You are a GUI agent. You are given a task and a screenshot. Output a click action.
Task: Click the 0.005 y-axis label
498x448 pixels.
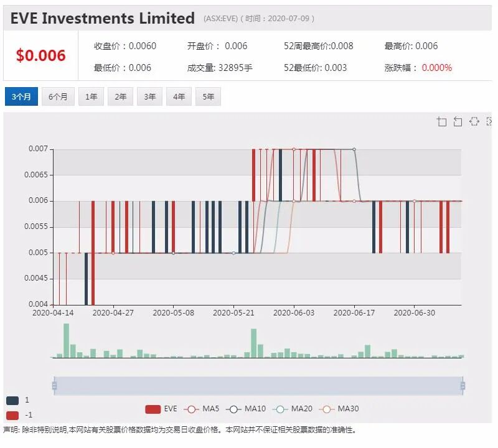[38, 253]
